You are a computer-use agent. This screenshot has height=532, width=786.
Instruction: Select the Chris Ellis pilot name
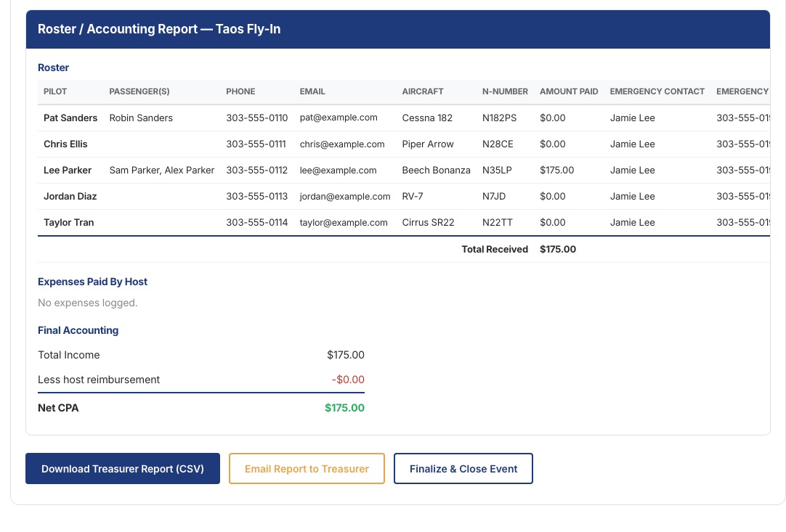[x=65, y=144]
